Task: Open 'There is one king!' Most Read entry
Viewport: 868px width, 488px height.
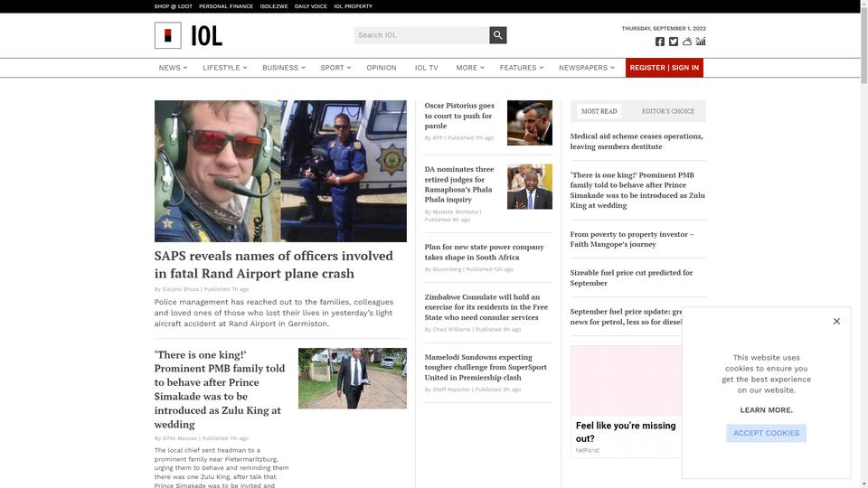Action: pyautogui.click(x=637, y=191)
